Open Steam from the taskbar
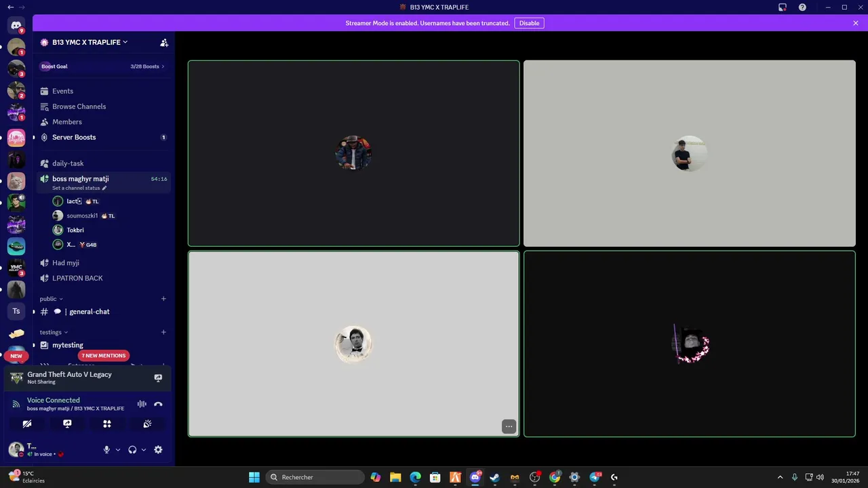 point(495,477)
